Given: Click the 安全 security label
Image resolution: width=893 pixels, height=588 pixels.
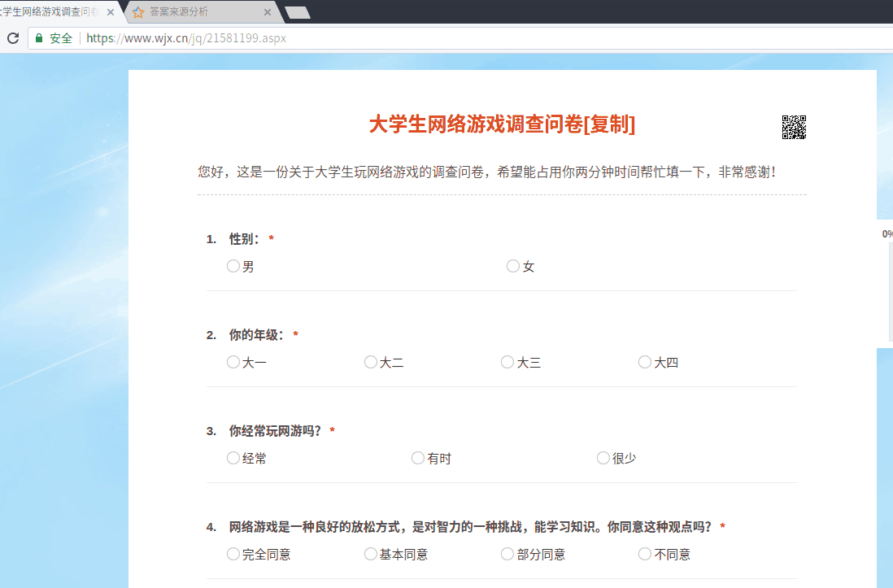Looking at the screenshot, I should pyautogui.click(x=61, y=38).
